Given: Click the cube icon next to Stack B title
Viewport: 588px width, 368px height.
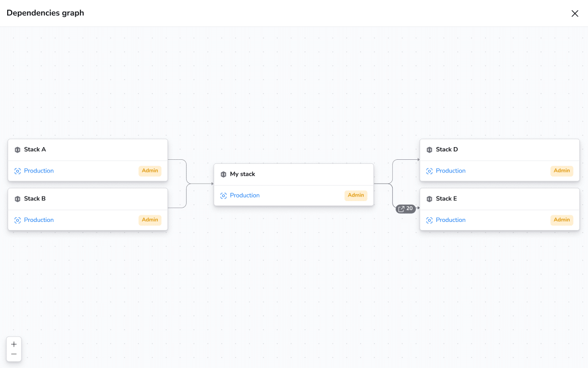Looking at the screenshot, I should click(17, 199).
